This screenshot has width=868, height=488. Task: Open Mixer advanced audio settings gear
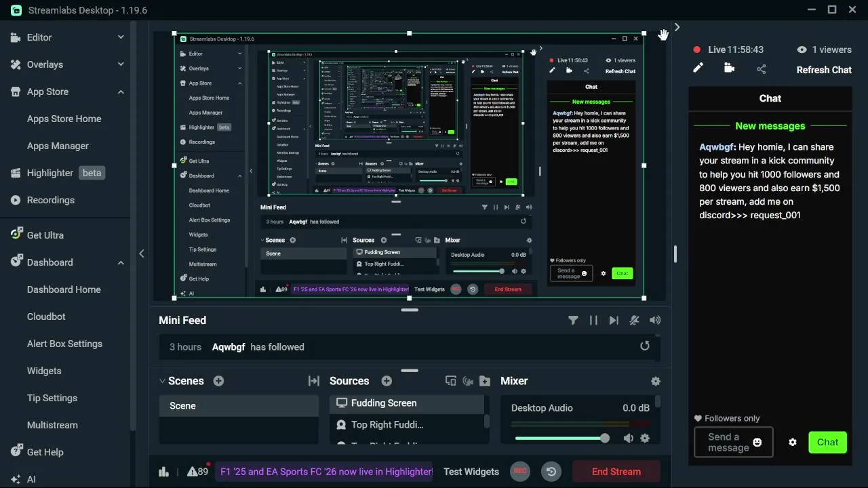(656, 381)
